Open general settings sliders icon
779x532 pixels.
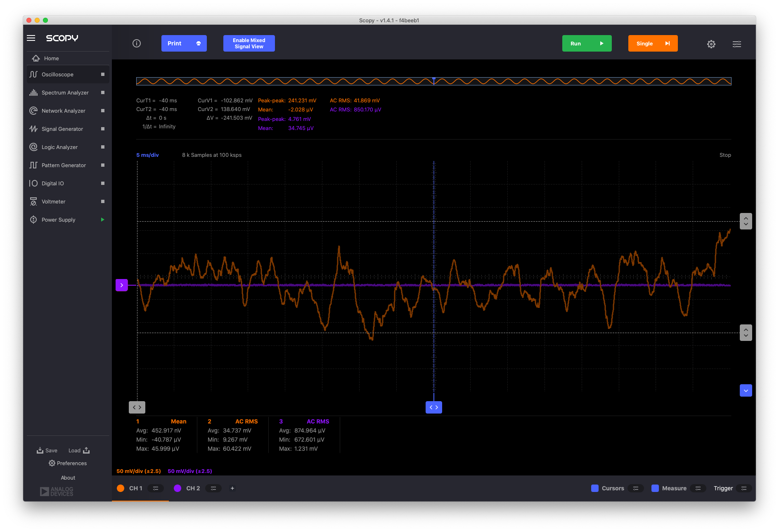737,44
